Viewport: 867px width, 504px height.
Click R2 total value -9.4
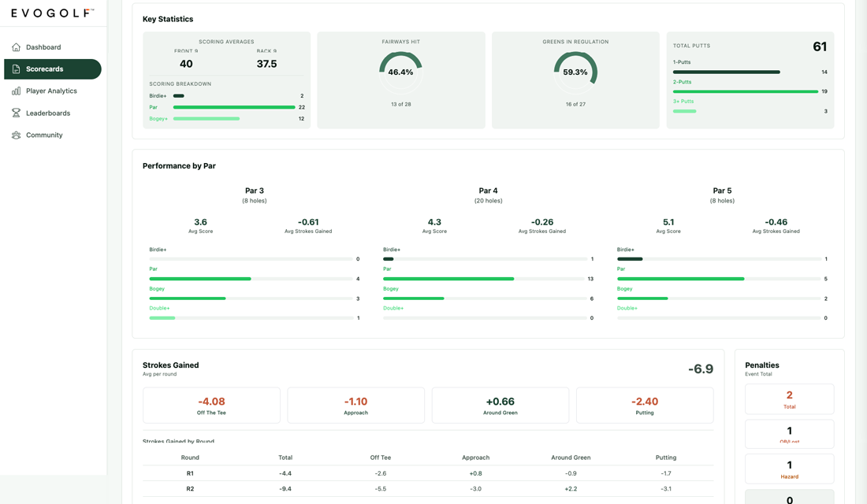click(x=285, y=489)
